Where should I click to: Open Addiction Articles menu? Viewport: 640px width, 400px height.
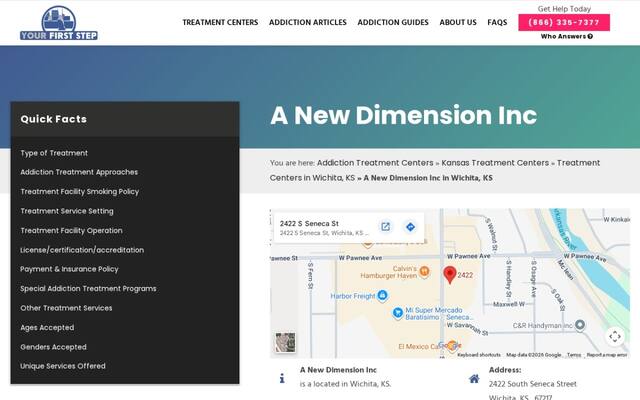(308, 22)
